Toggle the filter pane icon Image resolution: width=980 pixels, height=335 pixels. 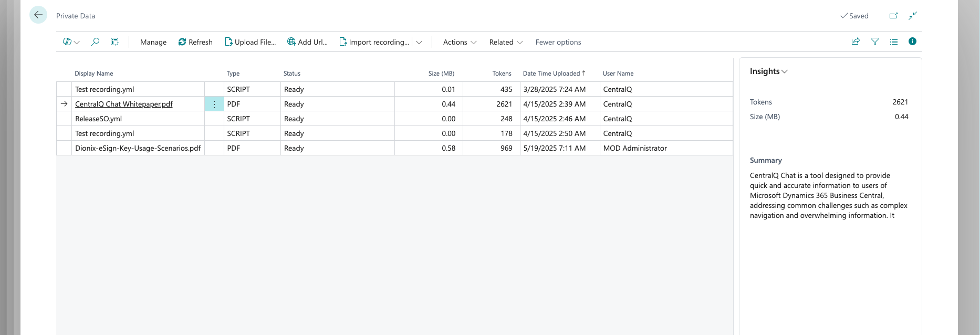pyautogui.click(x=875, y=41)
